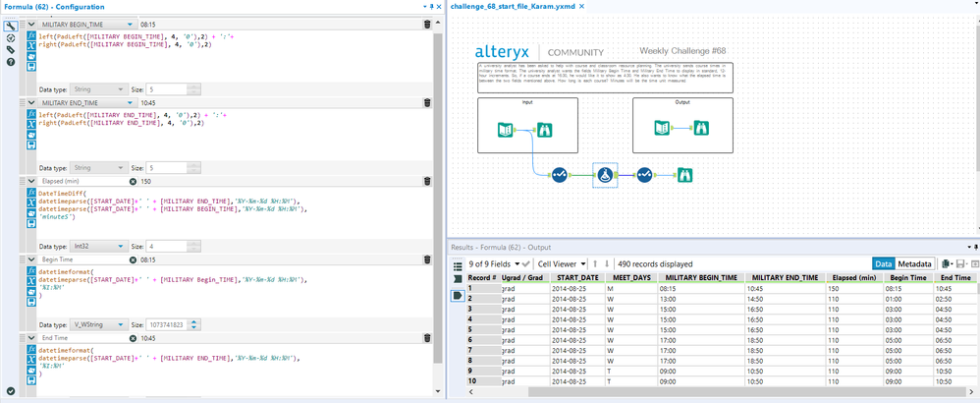Delete the MILITARY BEGIN_TIME expression

(427, 25)
